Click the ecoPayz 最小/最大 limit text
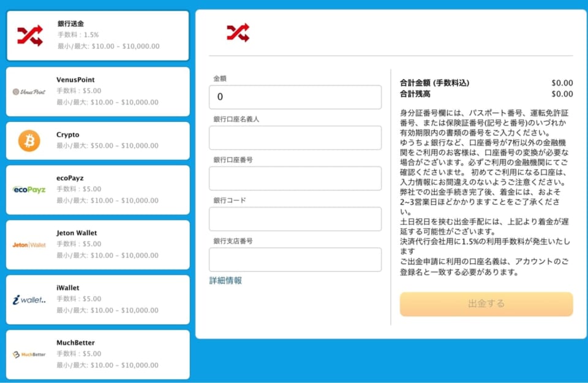Image resolution: width=588 pixels, height=383 pixels. [107, 200]
